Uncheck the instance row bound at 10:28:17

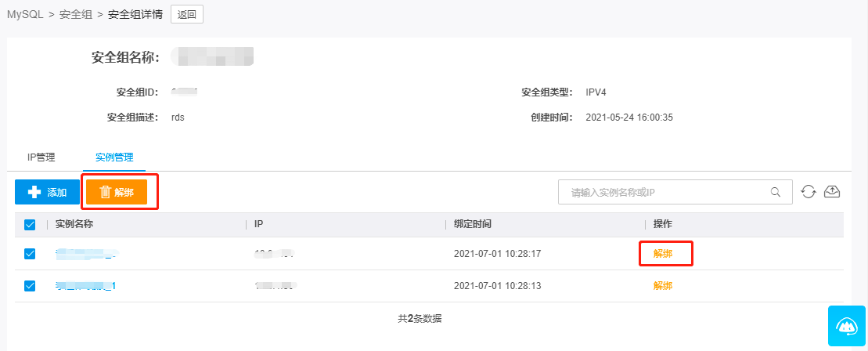pos(31,254)
